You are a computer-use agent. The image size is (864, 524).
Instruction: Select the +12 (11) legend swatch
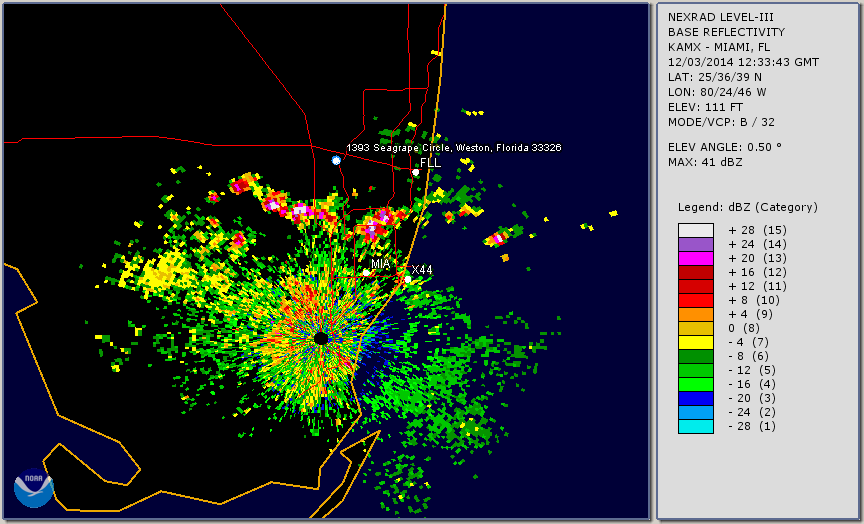[696, 287]
